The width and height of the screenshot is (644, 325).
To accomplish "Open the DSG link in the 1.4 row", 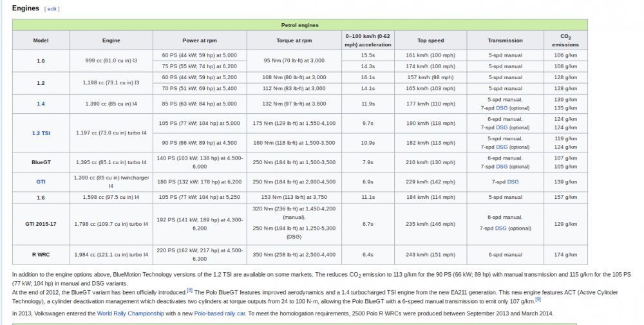I will (502, 108).
